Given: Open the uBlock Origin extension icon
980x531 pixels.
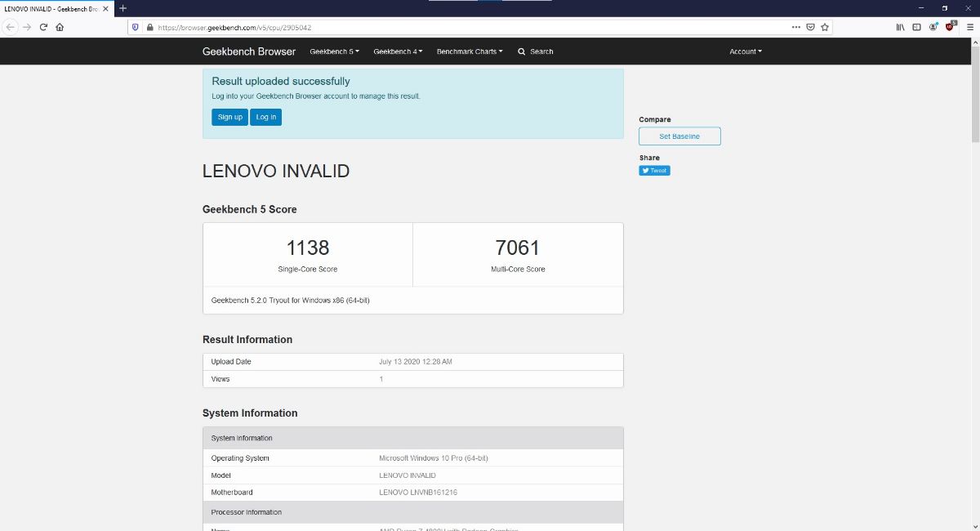Looking at the screenshot, I should tap(951, 27).
